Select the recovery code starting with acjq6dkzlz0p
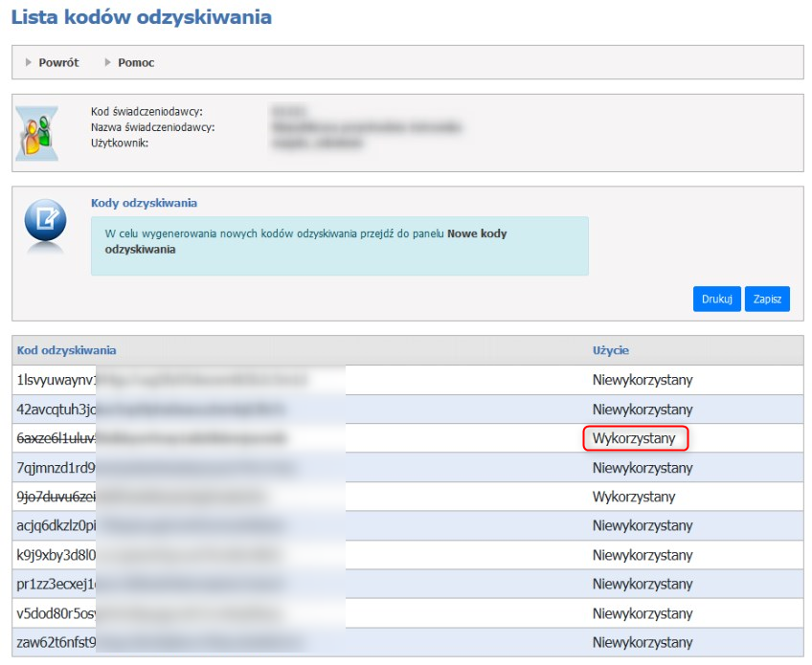812x665 pixels. (56, 526)
